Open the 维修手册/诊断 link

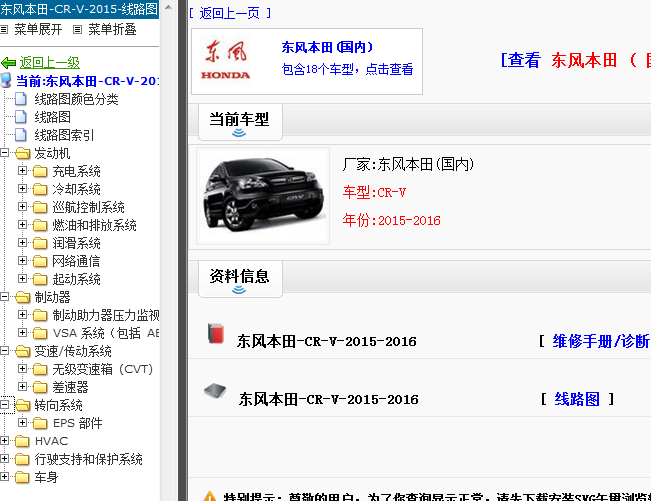(601, 341)
